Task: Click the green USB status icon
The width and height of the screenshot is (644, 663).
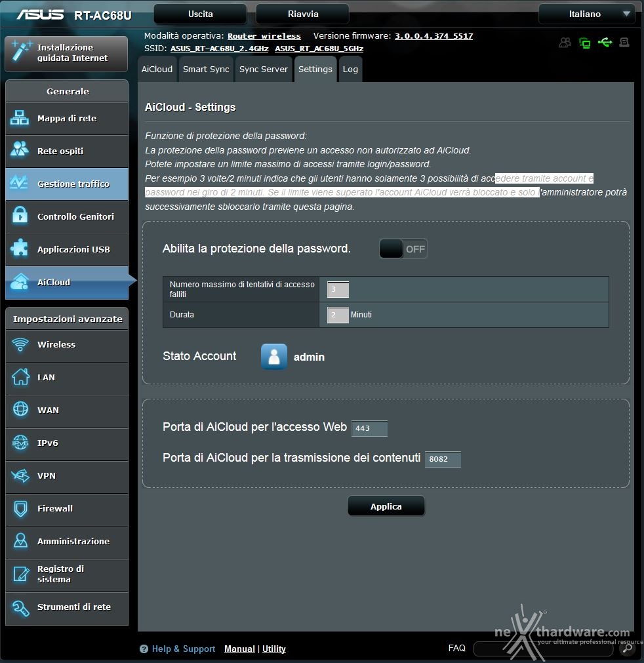Action: [605, 42]
